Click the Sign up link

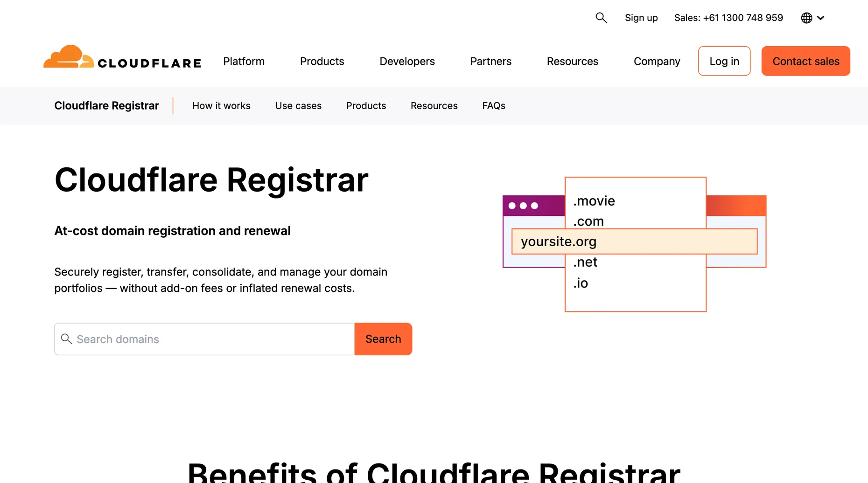(x=641, y=18)
